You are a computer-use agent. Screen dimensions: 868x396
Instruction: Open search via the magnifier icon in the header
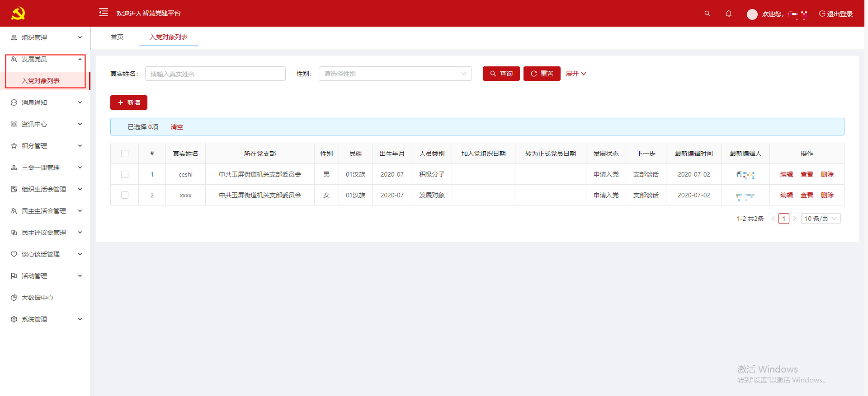708,14
